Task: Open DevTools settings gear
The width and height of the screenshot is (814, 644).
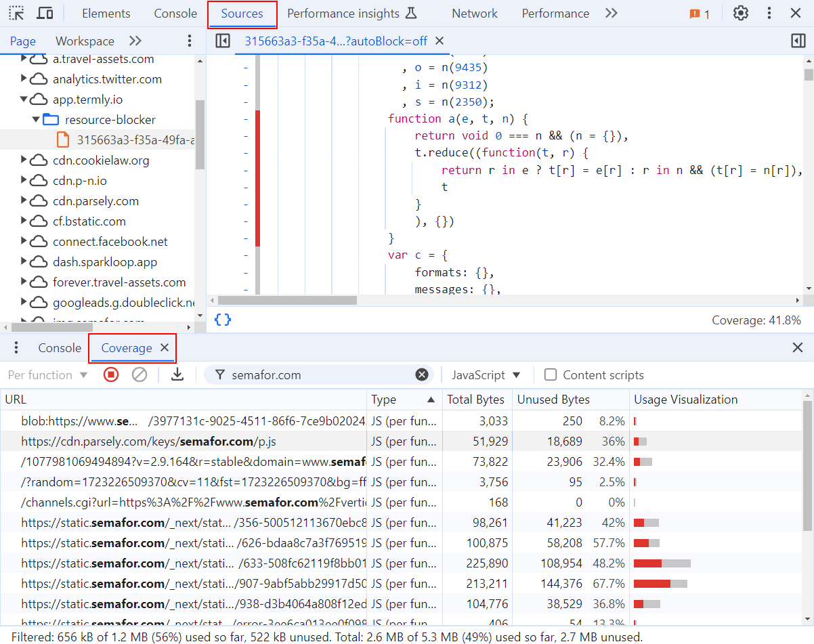Action: [740, 13]
